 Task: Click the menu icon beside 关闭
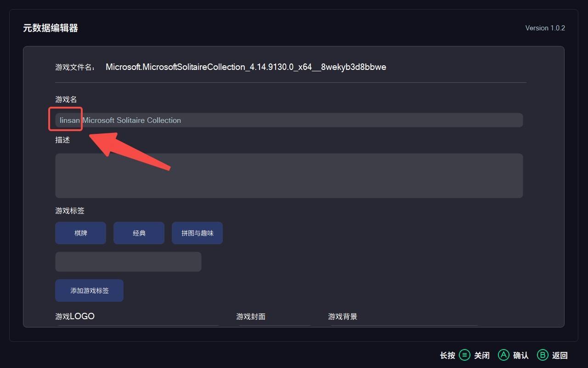coord(465,355)
